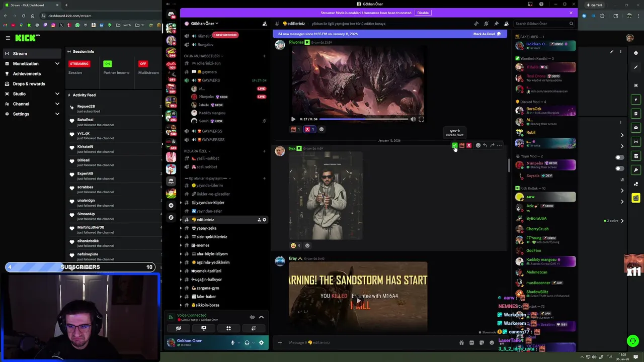Viewport: 644px width, 362px height.
Task: Show pinned messages in editleriniz channel
Action: tap(496, 24)
